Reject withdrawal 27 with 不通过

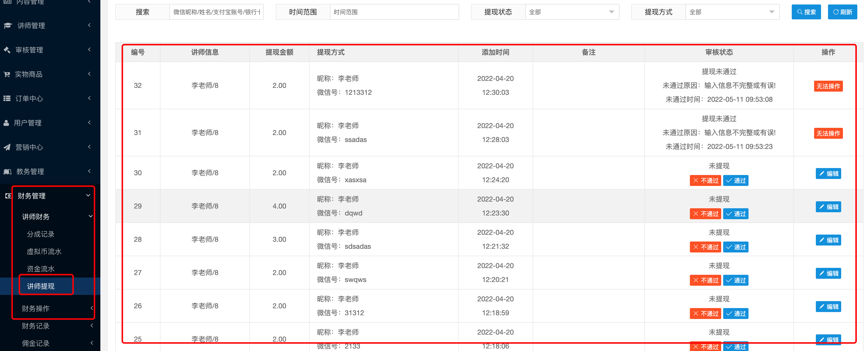click(705, 280)
